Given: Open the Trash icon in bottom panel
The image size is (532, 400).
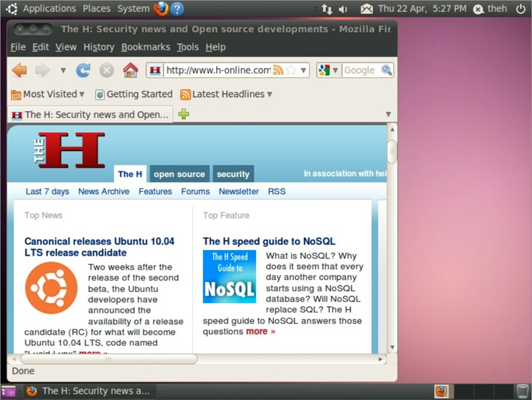Looking at the screenshot, I should 522,391.
